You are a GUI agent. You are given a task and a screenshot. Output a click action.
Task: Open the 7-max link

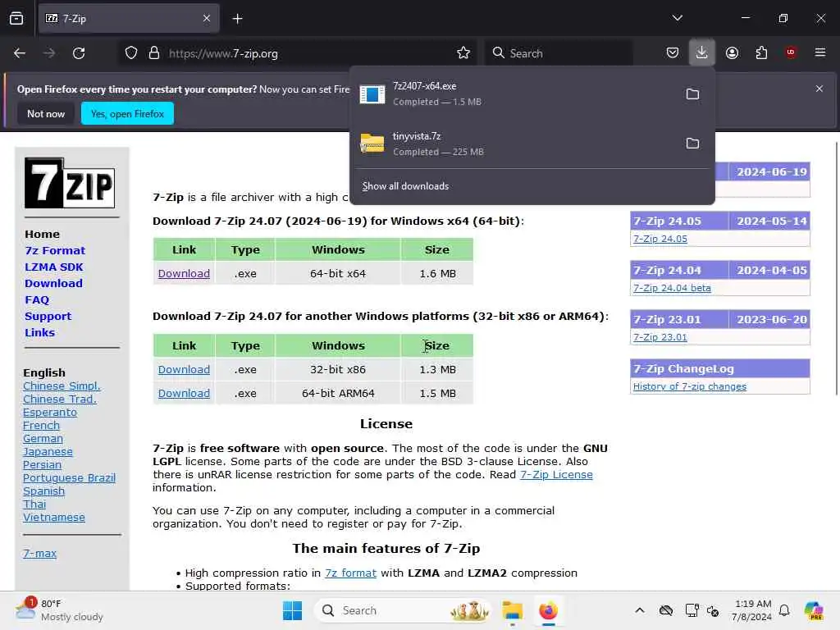point(39,554)
